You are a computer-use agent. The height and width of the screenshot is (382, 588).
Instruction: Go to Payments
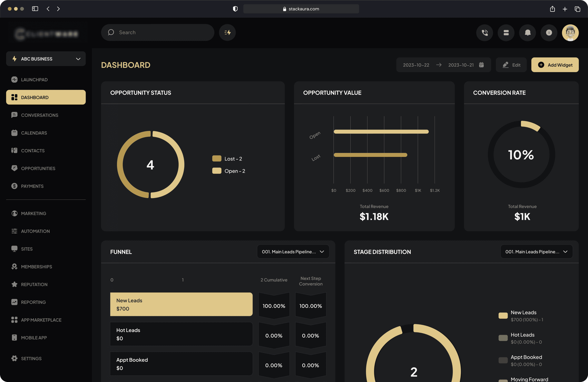(x=32, y=186)
